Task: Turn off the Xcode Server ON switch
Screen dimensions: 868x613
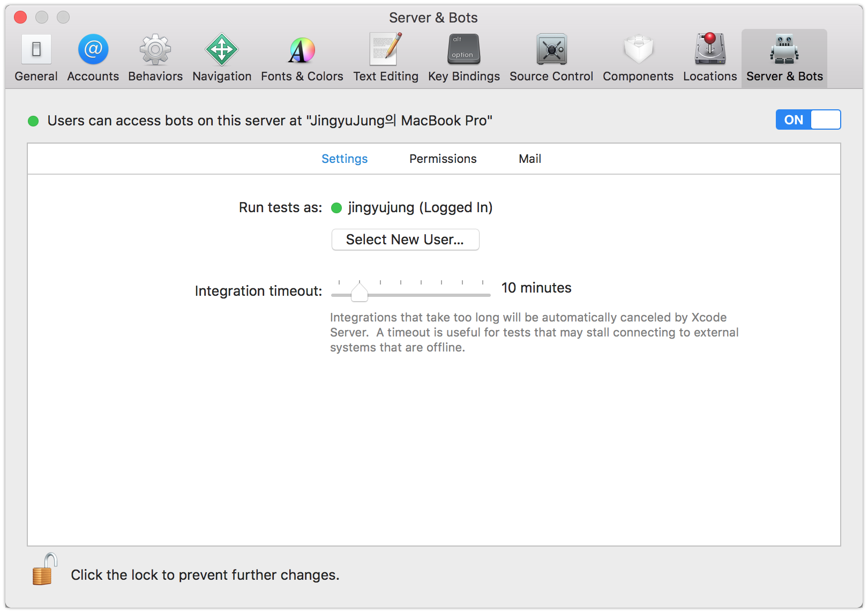Action: click(x=808, y=119)
